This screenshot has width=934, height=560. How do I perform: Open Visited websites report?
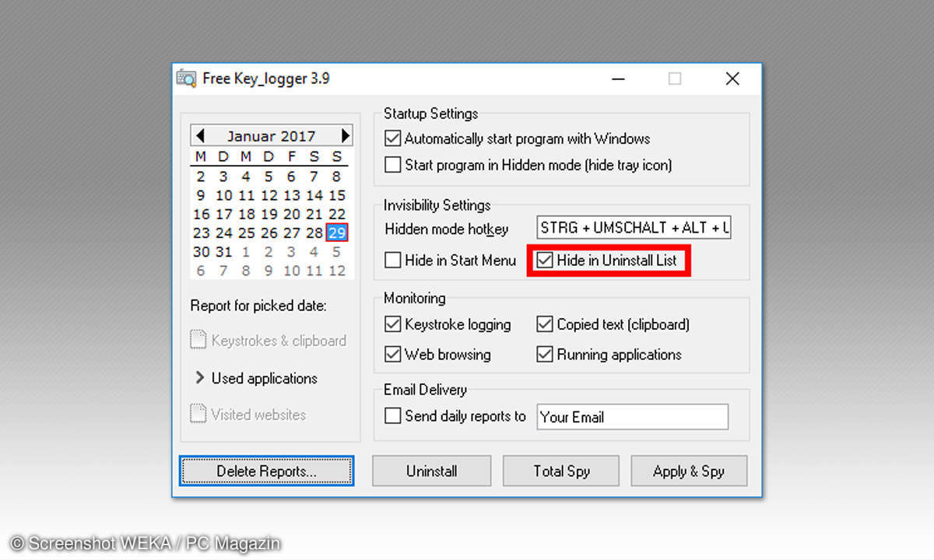tap(258, 415)
